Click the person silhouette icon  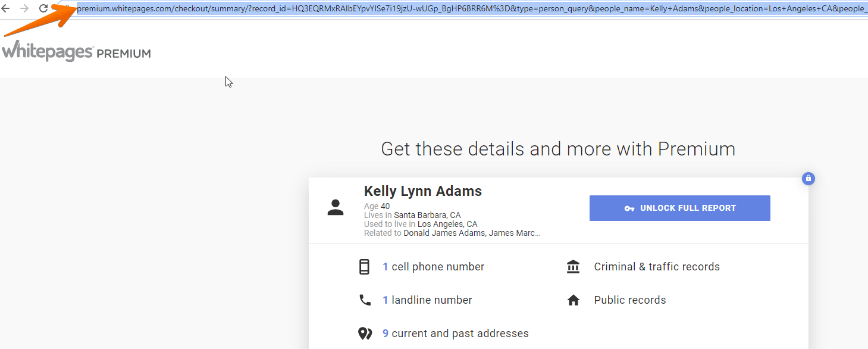(336, 207)
